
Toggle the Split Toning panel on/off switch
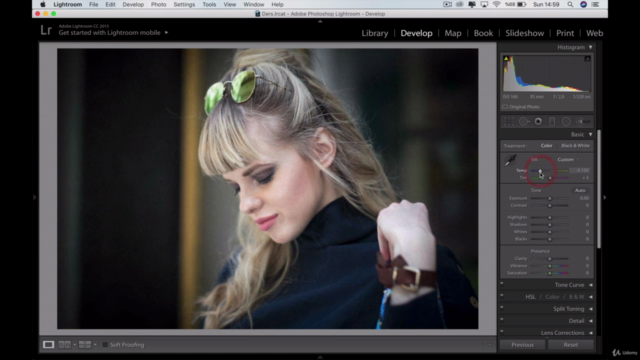(x=502, y=308)
